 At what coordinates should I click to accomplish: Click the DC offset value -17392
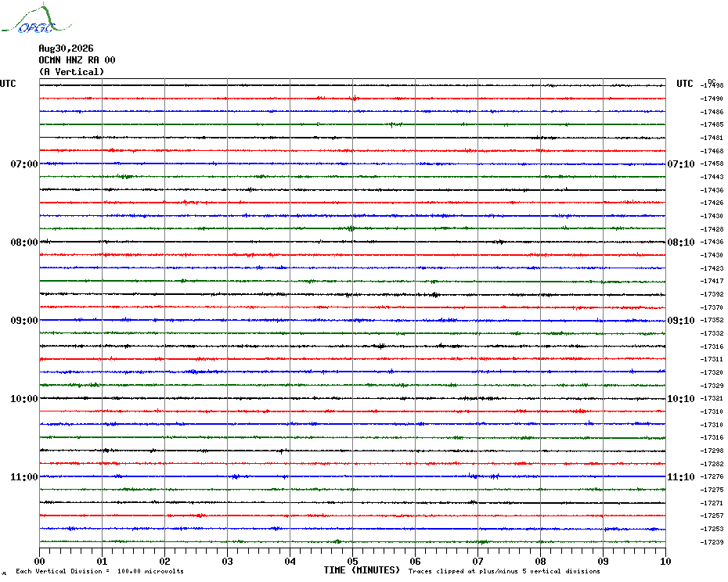coord(712,294)
